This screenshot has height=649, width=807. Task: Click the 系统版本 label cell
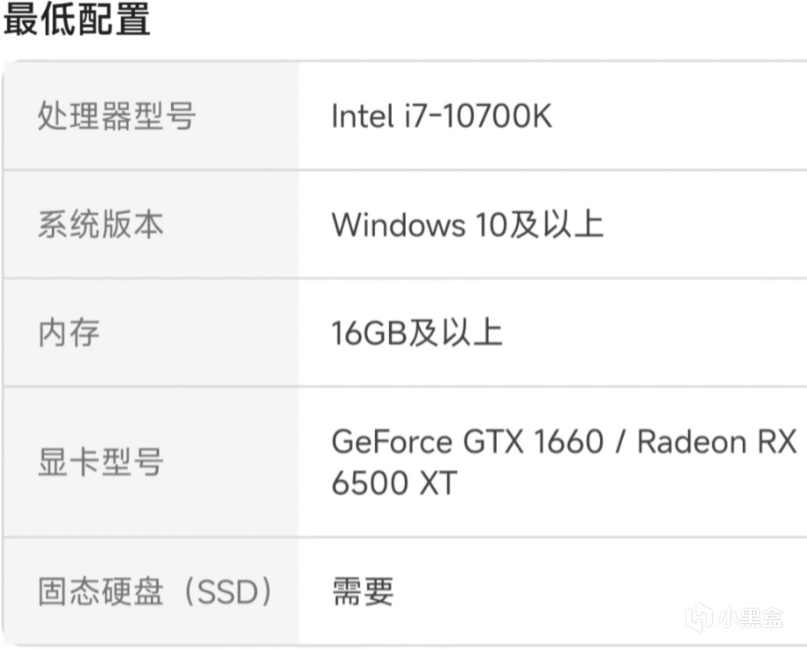coord(100,224)
